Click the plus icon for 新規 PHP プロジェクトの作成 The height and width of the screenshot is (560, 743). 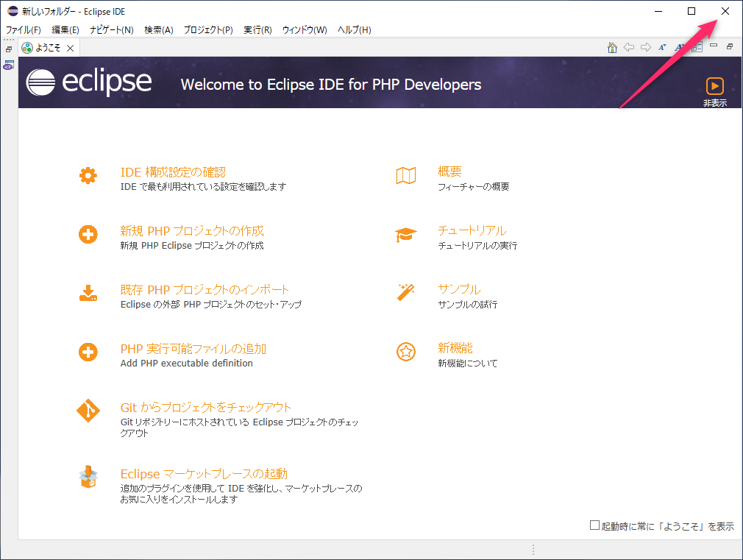(88, 234)
